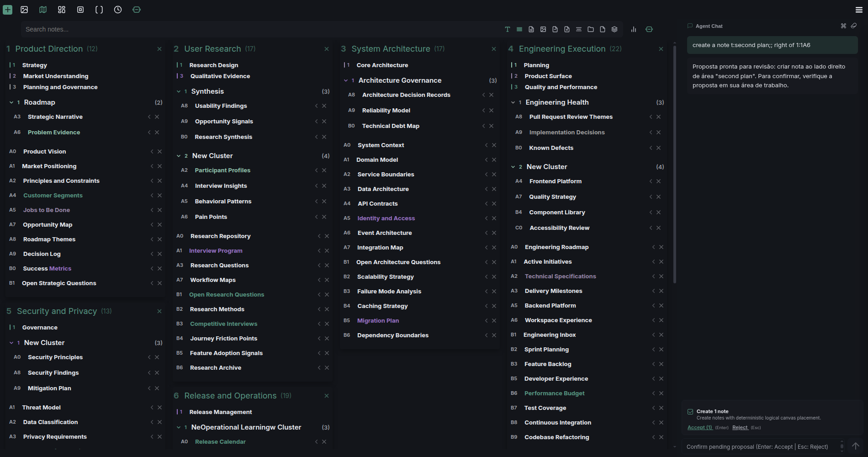Image resolution: width=868 pixels, height=457 pixels.
Task: Toggle the green lines filter in search bar
Action: (x=519, y=29)
